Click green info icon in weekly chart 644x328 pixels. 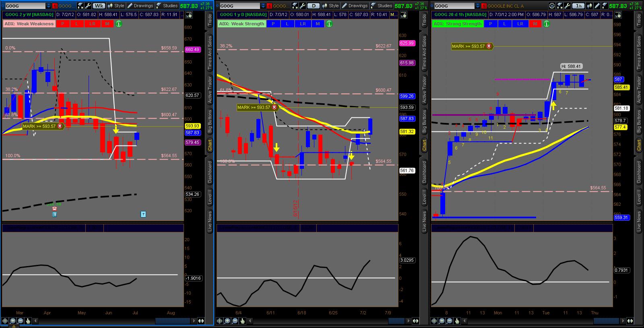118,24
